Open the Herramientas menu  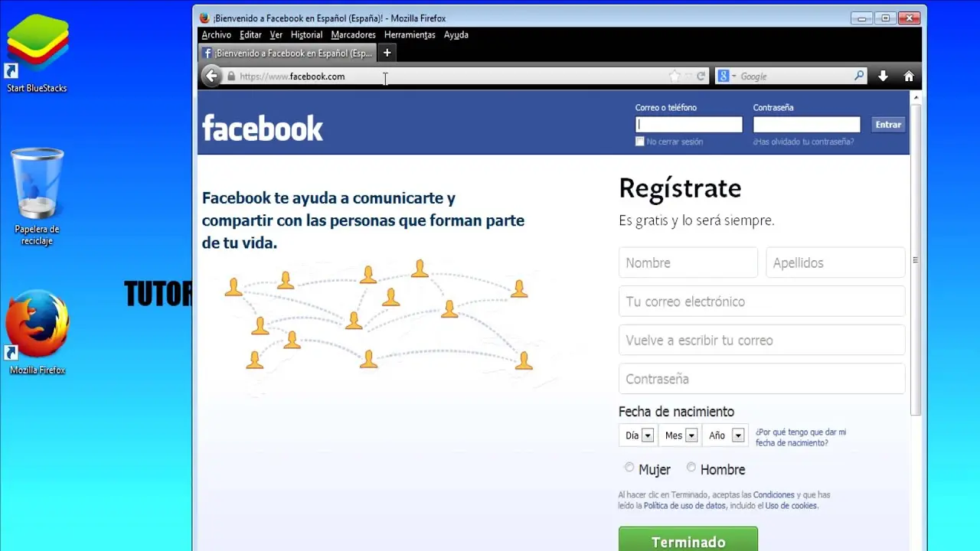[410, 34]
